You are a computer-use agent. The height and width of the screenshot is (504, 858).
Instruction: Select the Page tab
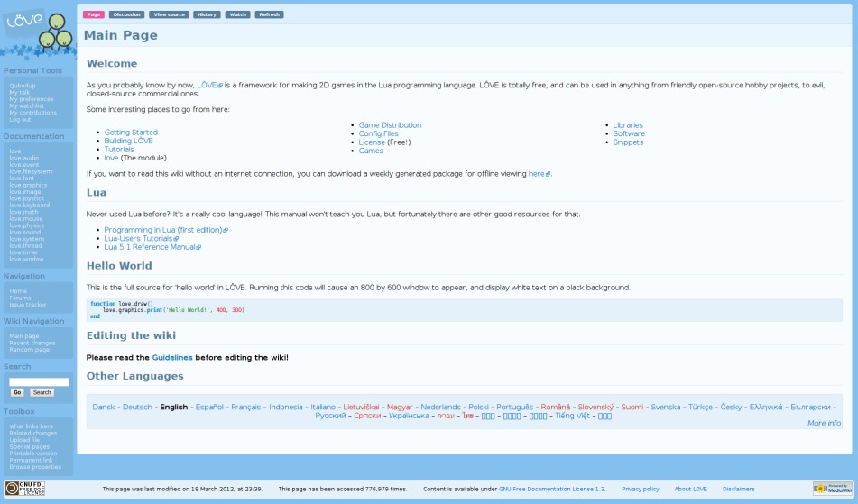tap(94, 14)
